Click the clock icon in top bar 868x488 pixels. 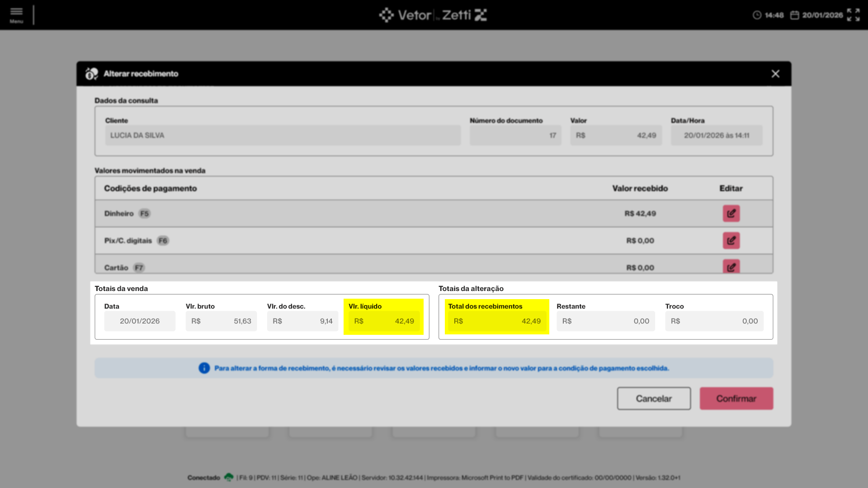(x=757, y=15)
